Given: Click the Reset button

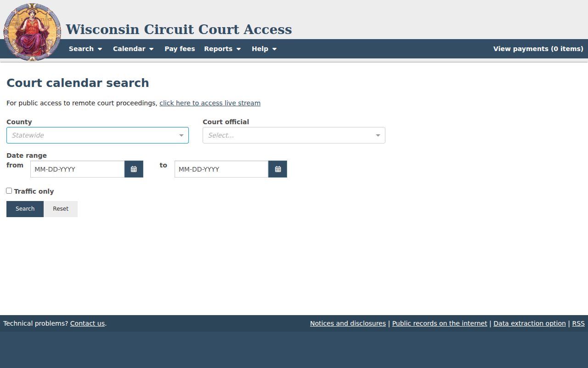Looking at the screenshot, I should [61, 209].
